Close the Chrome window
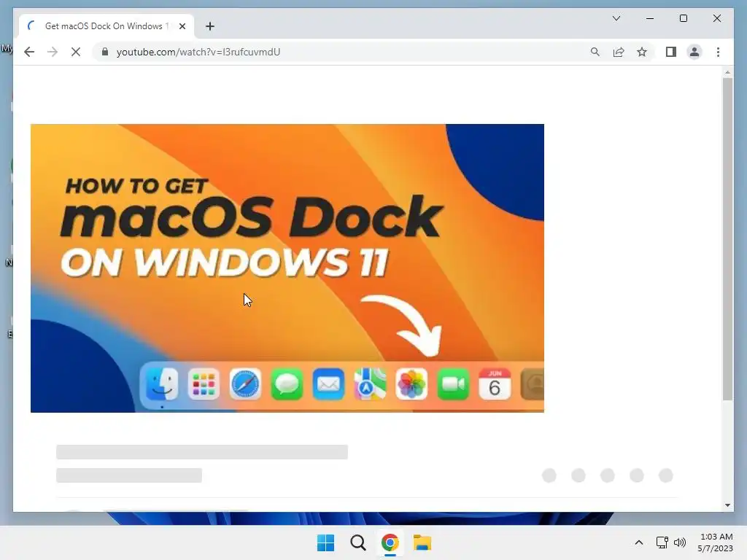The image size is (747, 560). click(716, 18)
